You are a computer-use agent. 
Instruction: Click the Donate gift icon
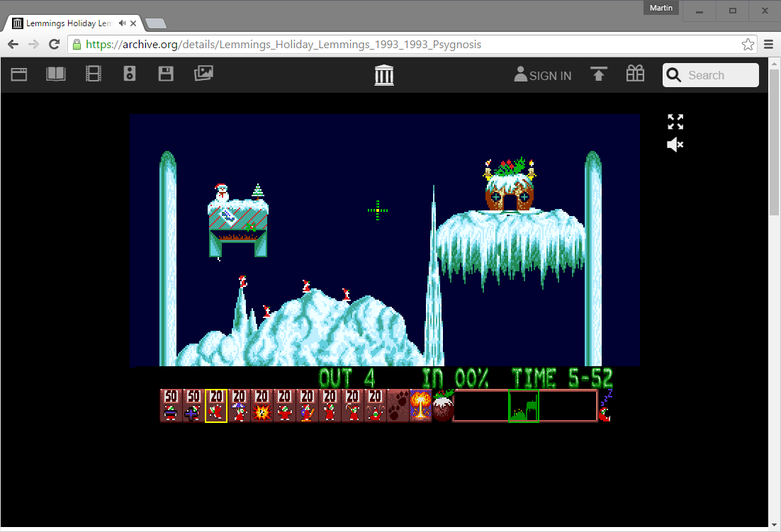635,74
